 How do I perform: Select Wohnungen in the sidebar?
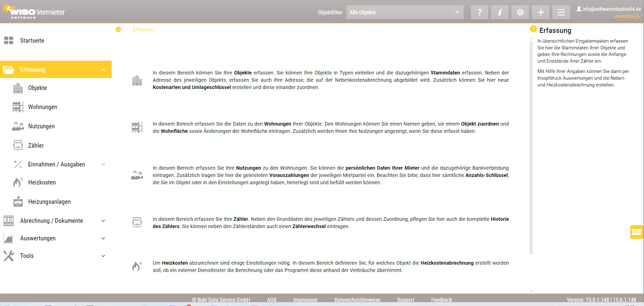pos(43,107)
